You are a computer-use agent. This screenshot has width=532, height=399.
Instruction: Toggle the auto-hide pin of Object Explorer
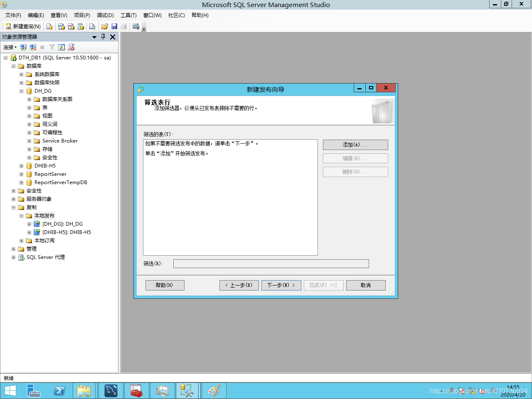103,37
